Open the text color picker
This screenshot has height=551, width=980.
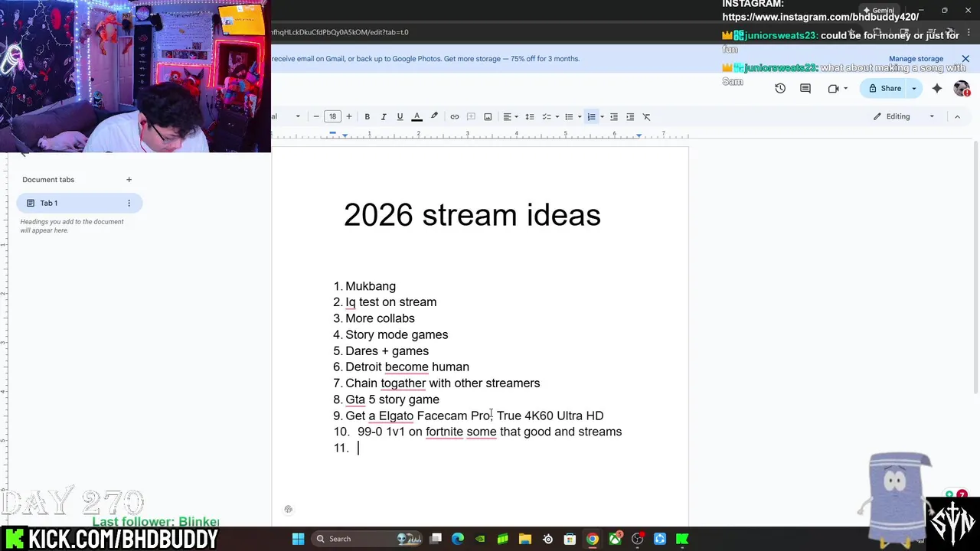(417, 116)
